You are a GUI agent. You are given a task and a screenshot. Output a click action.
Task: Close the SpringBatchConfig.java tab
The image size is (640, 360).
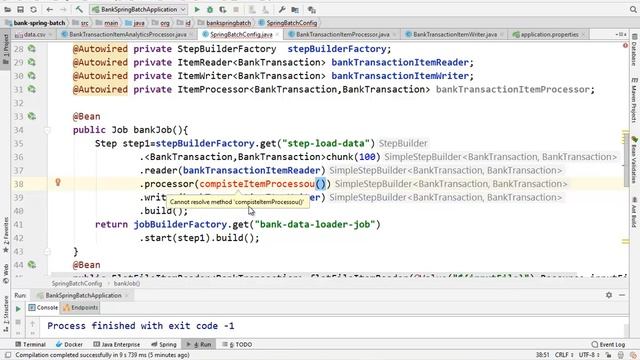[x=277, y=35]
